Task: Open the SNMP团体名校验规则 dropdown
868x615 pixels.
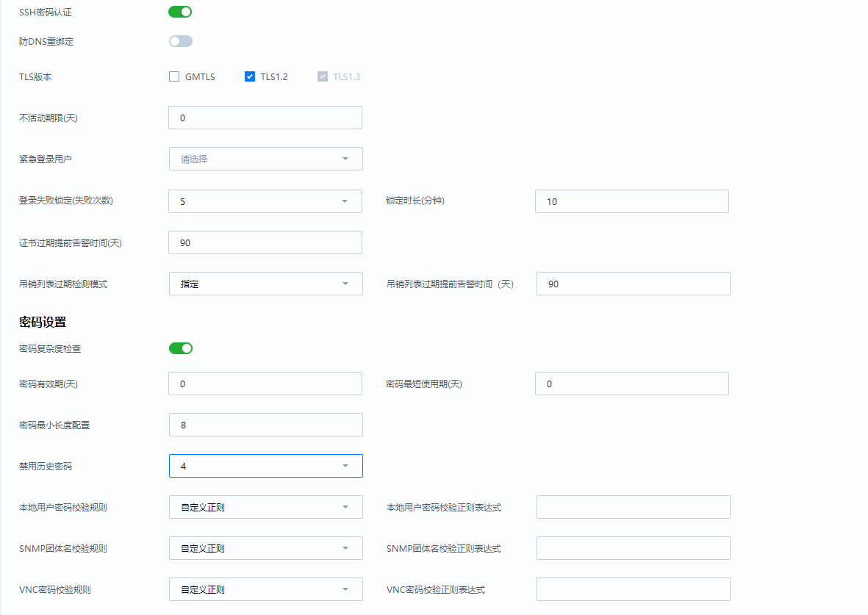Action: [265, 548]
